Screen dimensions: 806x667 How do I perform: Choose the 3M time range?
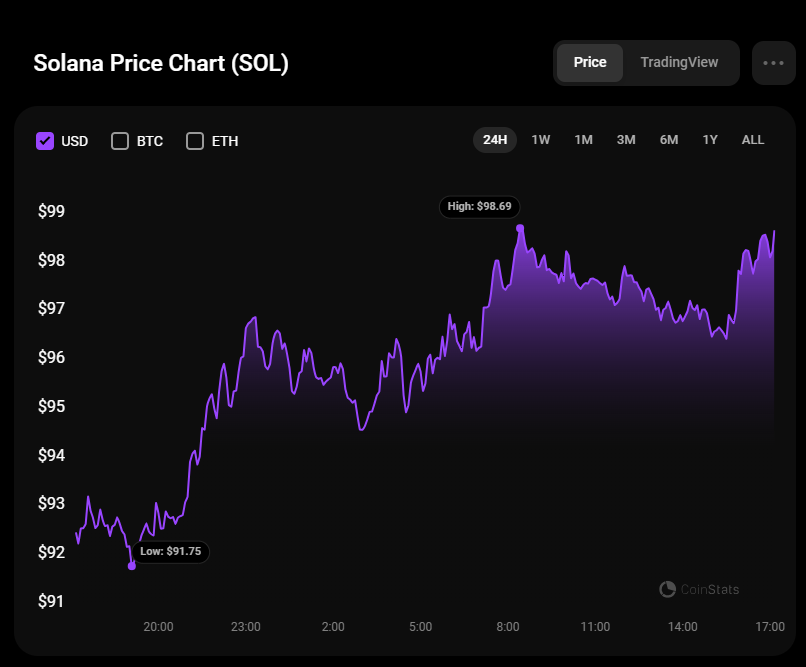[626, 140]
